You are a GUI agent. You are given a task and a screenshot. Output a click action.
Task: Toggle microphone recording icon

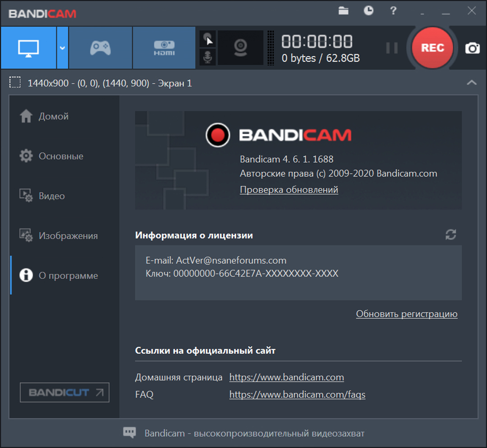(208, 57)
